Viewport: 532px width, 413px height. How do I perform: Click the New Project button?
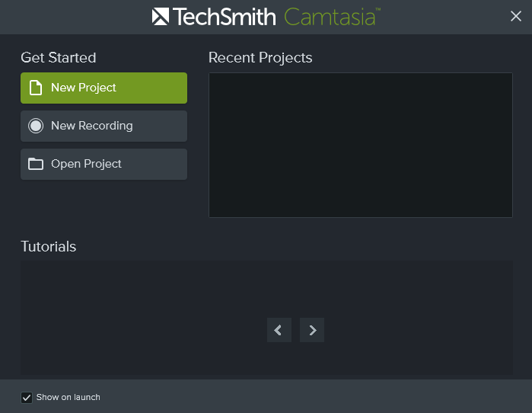pos(104,88)
